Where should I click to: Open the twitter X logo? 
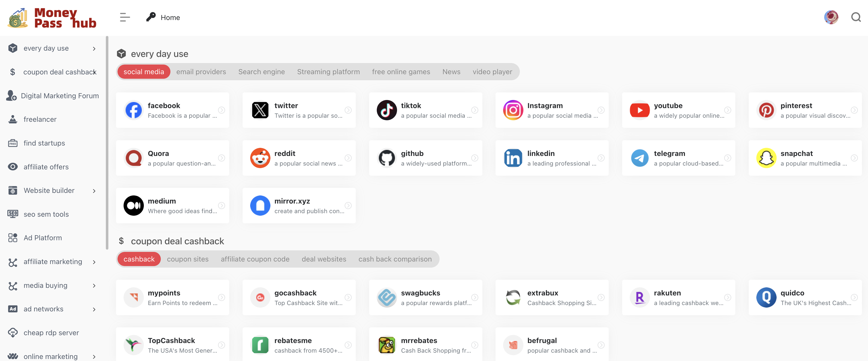coord(260,110)
